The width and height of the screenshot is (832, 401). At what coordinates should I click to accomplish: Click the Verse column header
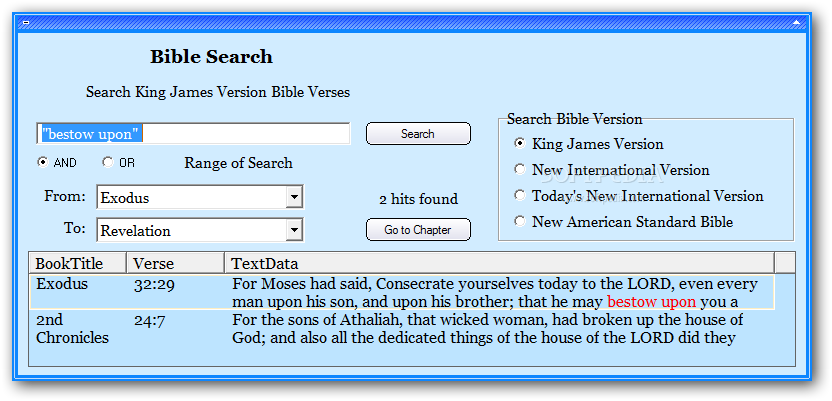(175, 263)
